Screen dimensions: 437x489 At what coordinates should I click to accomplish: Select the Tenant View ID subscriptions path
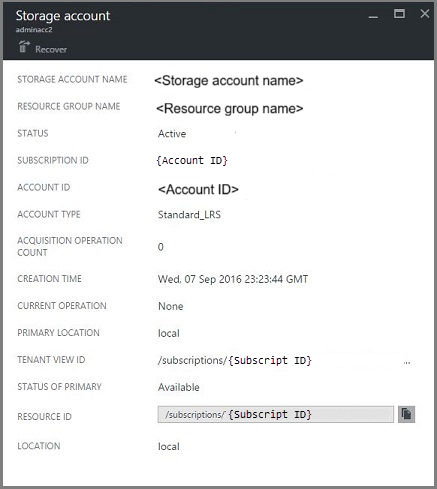pyautogui.click(x=235, y=360)
